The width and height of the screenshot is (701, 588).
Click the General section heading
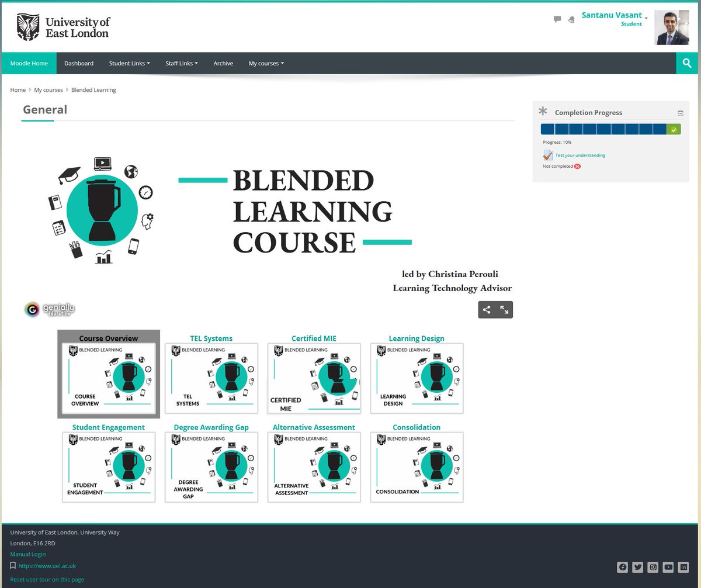[45, 109]
